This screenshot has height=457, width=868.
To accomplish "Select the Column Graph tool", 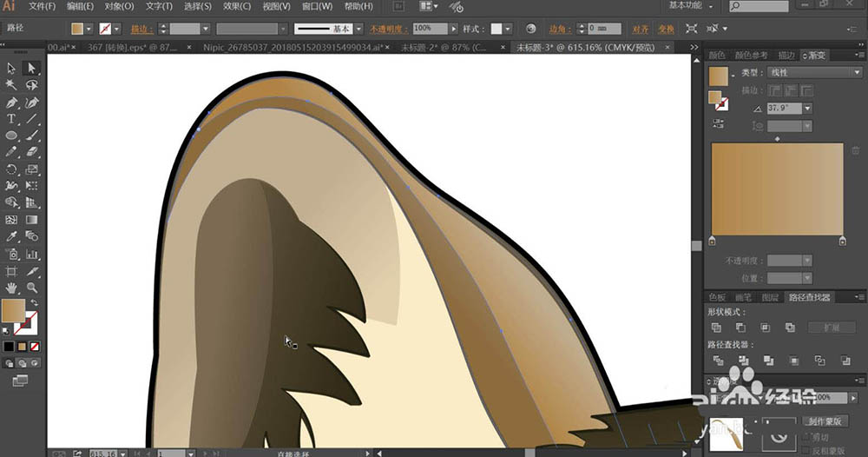I will coord(31,255).
